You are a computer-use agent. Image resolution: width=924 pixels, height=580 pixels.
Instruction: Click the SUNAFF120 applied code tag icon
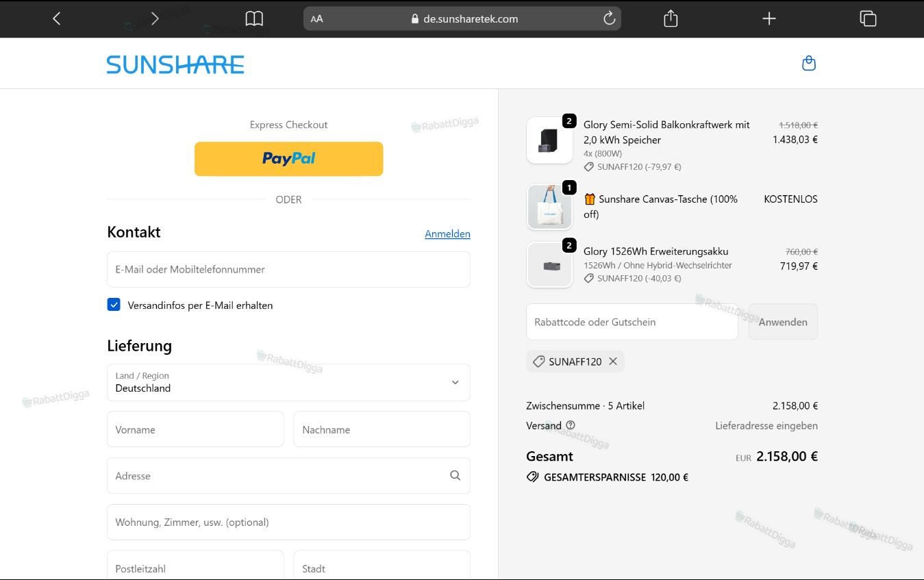(x=538, y=362)
